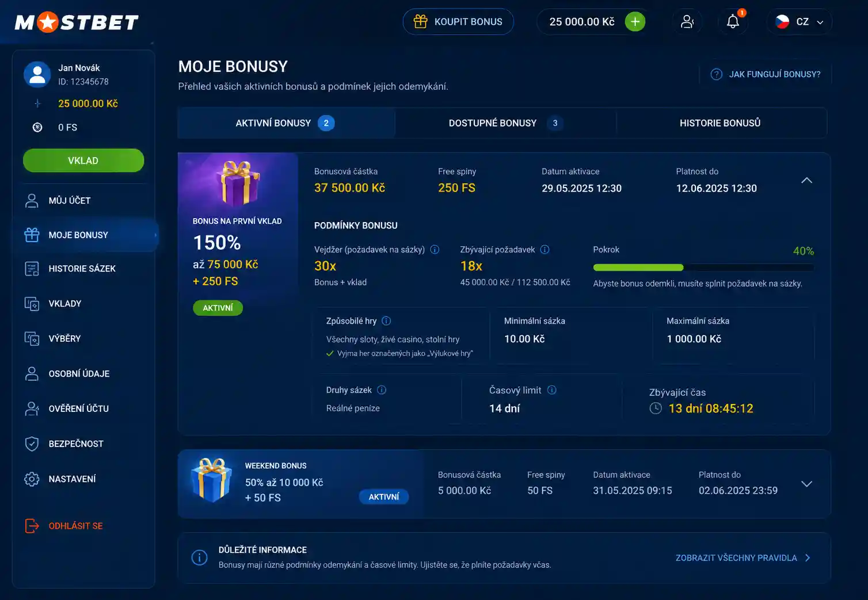The height and width of the screenshot is (600, 868).
Task: Open Můj účet menu item
Action: 84,201
